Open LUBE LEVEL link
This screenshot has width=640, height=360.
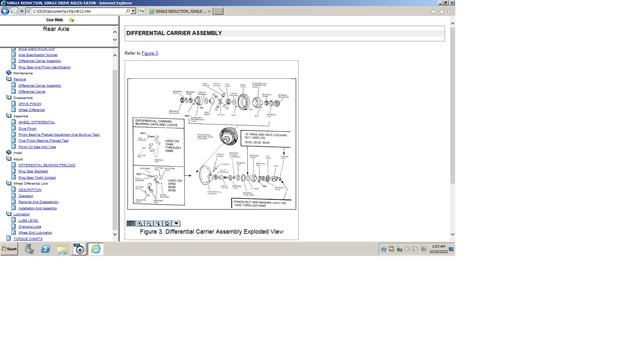tap(28, 220)
